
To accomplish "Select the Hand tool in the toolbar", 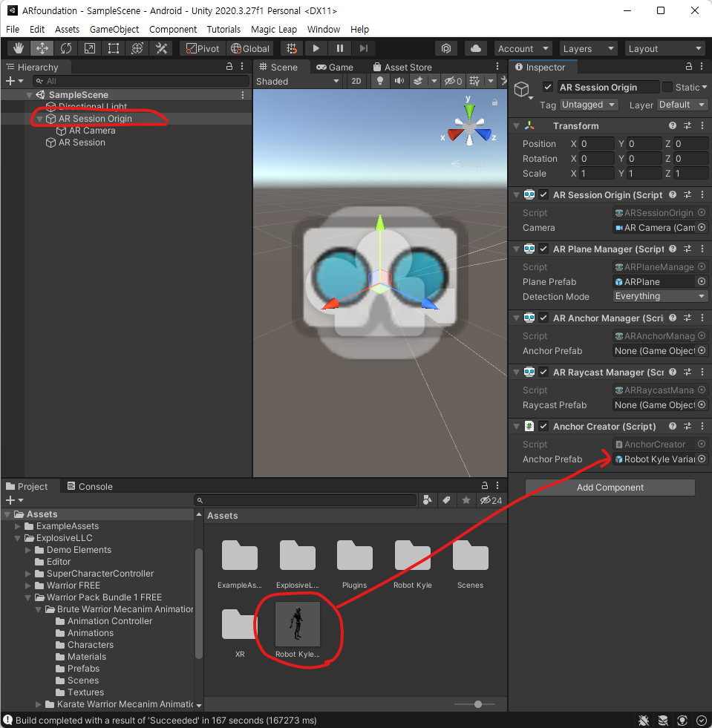I will point(19,48).
